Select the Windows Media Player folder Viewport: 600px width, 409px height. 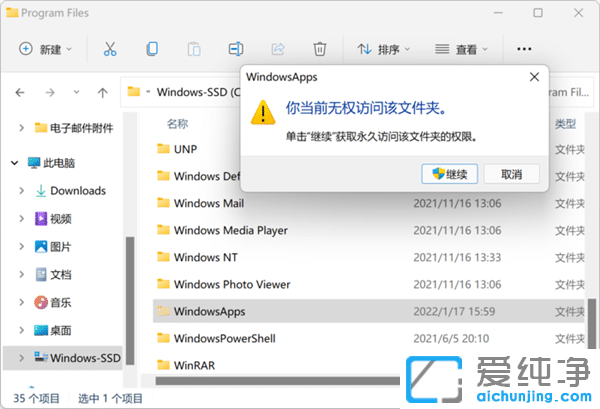point(368,230)
